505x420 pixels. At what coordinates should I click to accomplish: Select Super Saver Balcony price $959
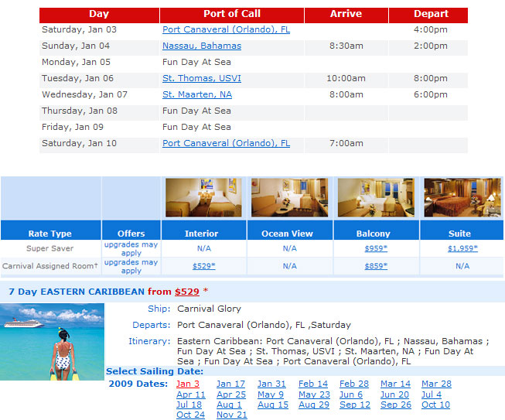point(376,248)
